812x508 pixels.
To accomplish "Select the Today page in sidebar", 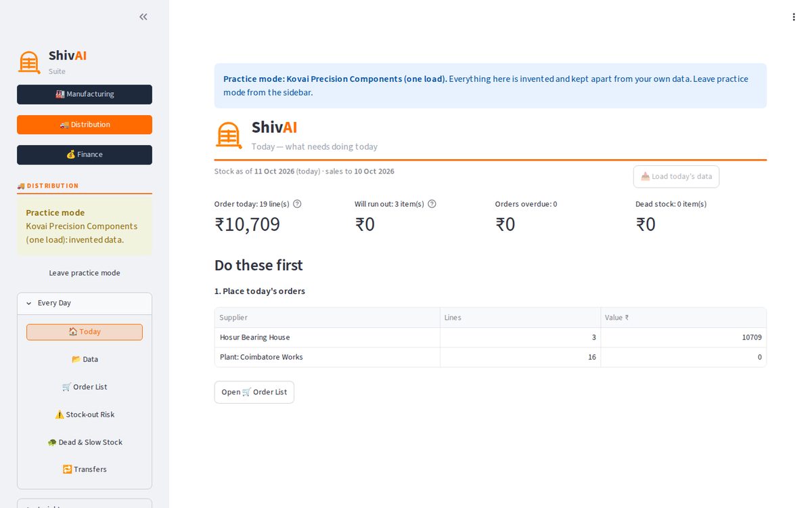I will click(85, 332).
